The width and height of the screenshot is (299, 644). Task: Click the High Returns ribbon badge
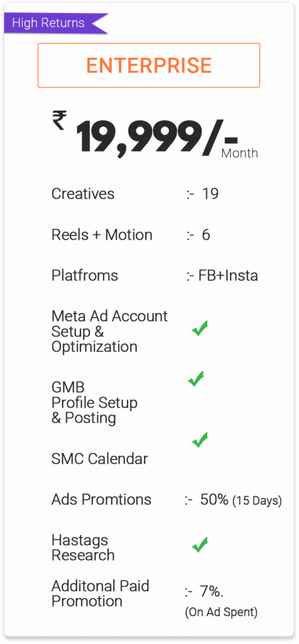click(x=56, y=23)
